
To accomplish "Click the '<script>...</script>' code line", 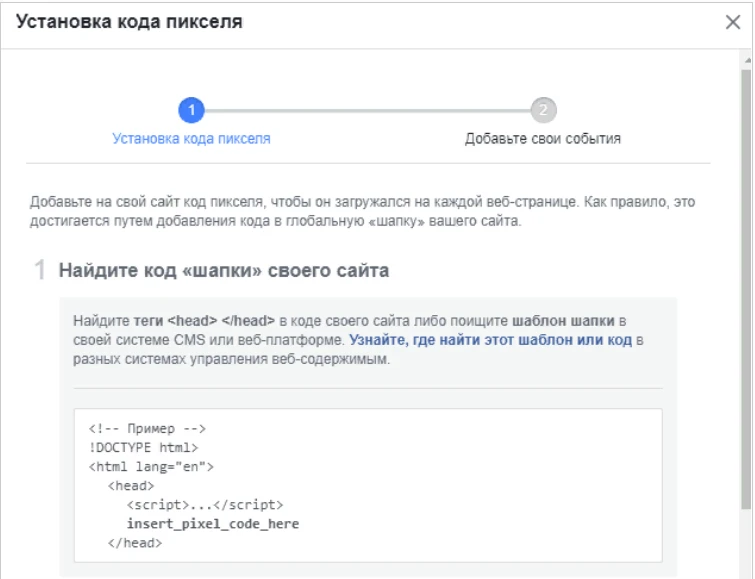I will pos(205,505).
